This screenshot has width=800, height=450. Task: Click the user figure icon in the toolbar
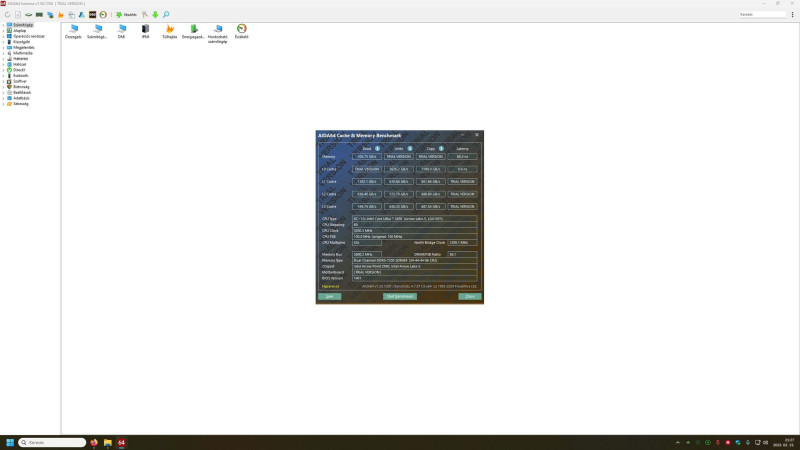pos(82,15)
